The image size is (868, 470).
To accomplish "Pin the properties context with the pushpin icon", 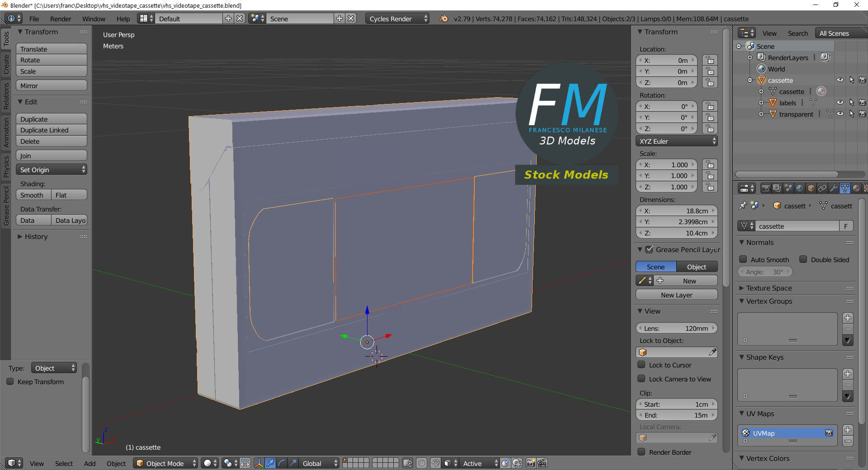I will [742, 206].
